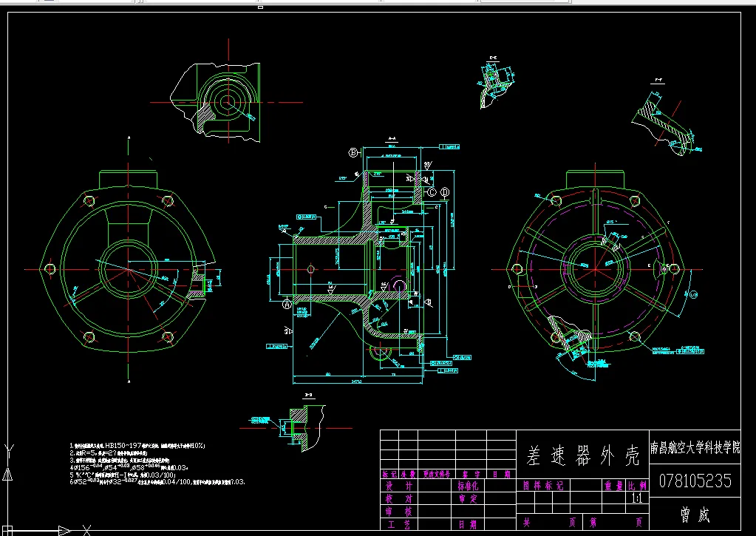
Task: Click the 图样标记 label
Action: (543, 485)
